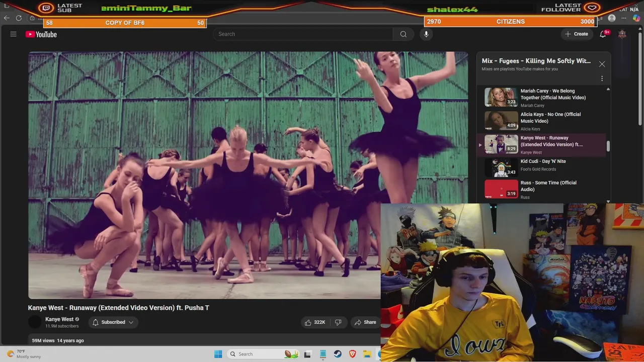The width and height of the screenshot is (644, 362).
Task: Go to YouTube home via logo
Action: click(x=41, y=34)
